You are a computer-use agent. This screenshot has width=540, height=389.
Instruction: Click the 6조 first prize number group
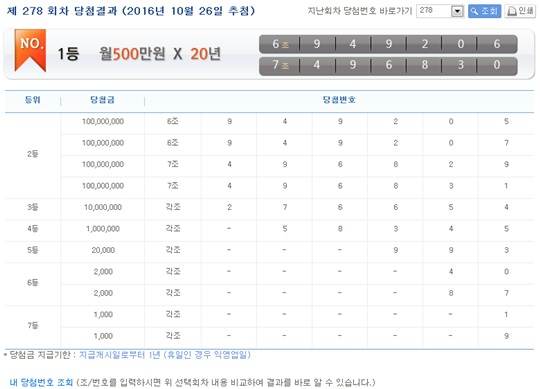[388, 44]
